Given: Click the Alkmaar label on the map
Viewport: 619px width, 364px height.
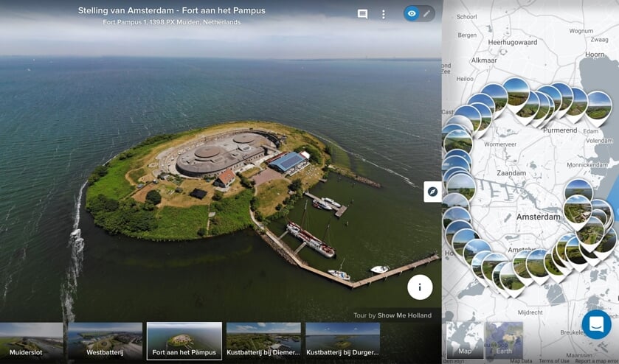Looking at the screenshot, I should pyautogui.click(x=484, y=60).
